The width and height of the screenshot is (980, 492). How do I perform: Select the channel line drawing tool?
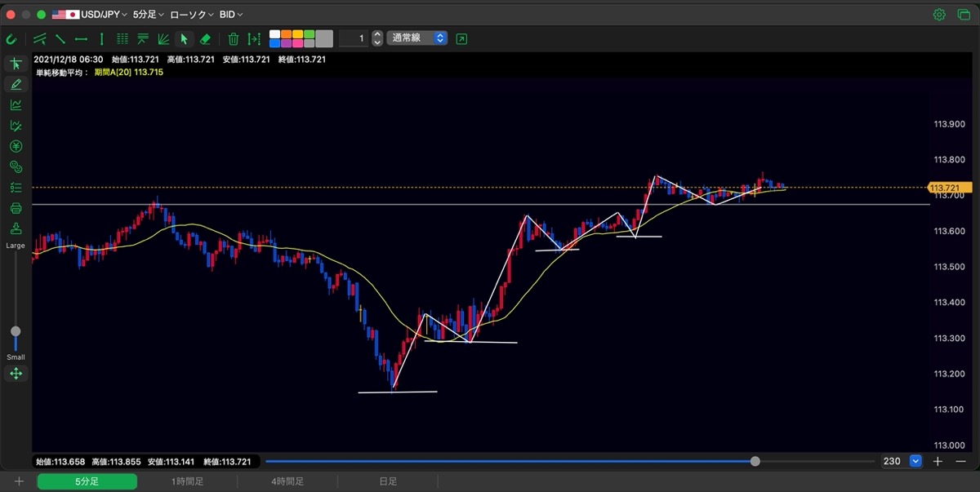point(39,38)
